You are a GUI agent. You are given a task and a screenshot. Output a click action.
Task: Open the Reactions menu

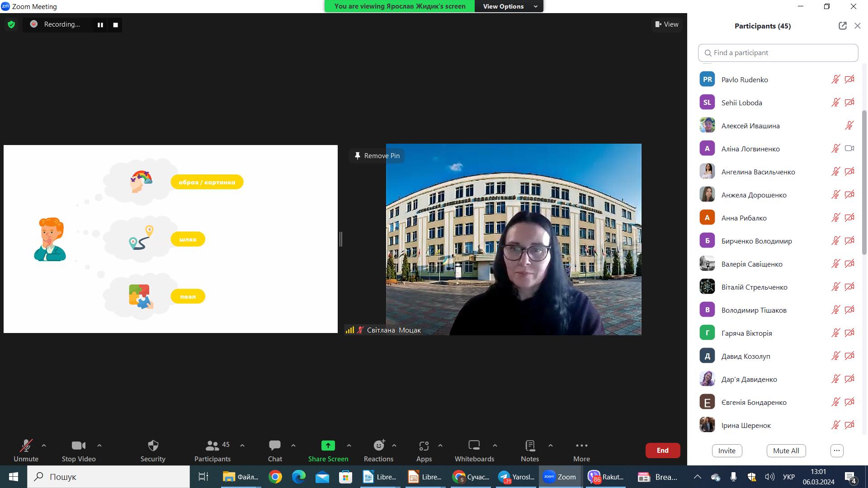pos(378,446)
